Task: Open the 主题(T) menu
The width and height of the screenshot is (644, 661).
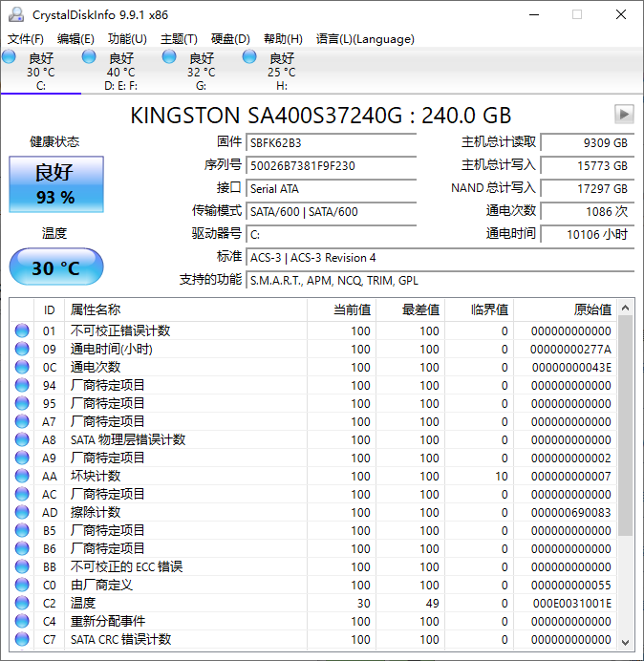Action: (x=179, y=39)
